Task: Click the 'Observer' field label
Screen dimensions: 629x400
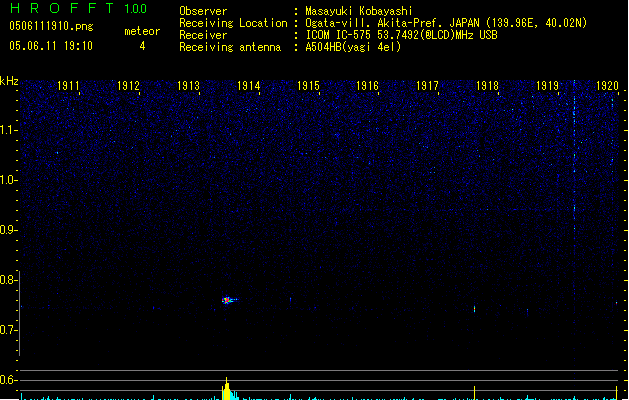Action: point(203,11)
